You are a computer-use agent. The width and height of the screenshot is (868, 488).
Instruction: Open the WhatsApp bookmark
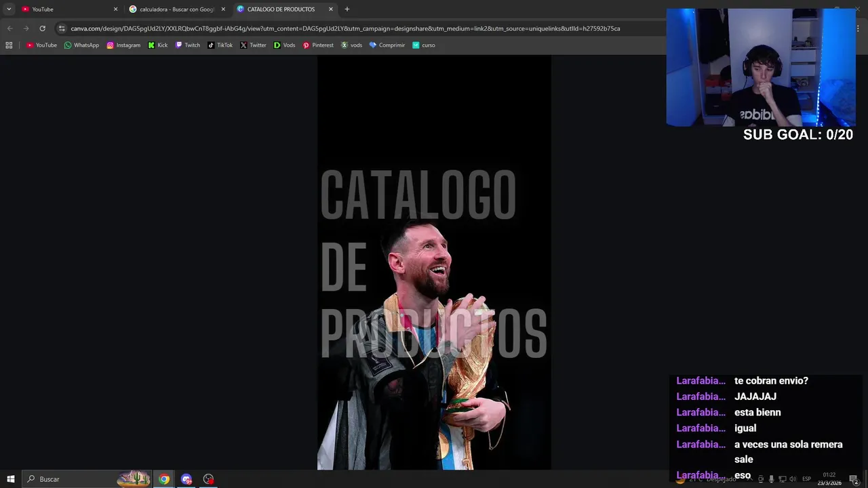click(x=81, y=45)
